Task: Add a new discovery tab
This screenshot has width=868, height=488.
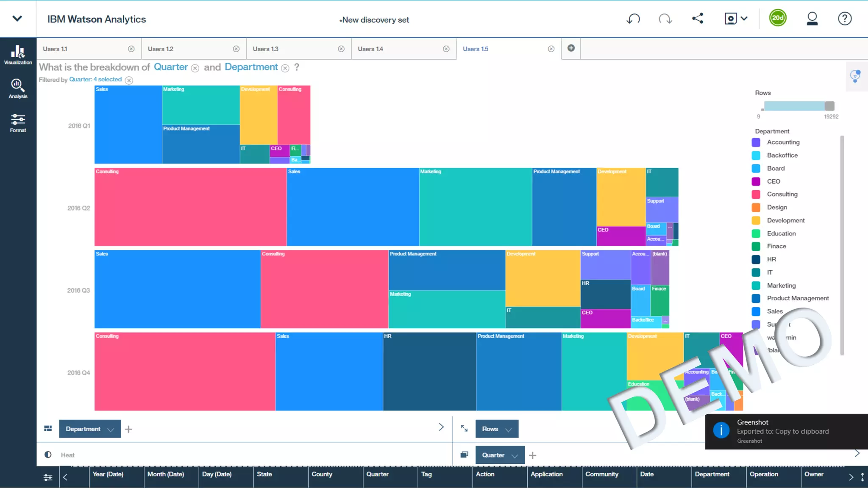Action: tap(571, 48)
